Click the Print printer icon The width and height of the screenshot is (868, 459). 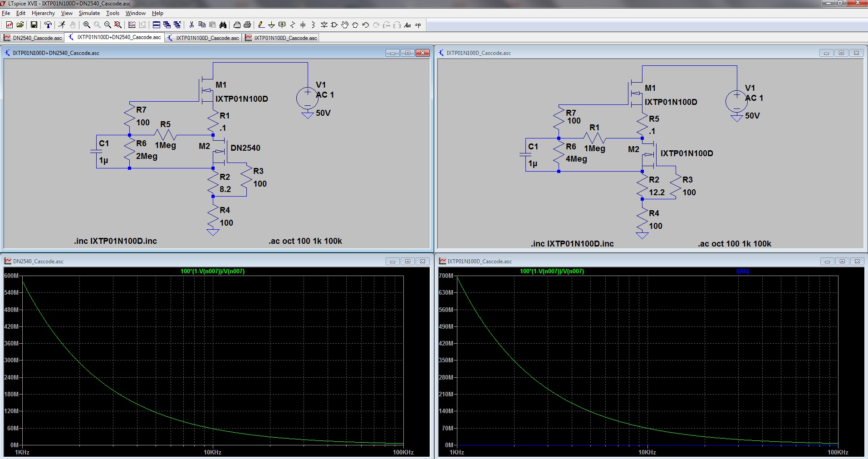247,25
